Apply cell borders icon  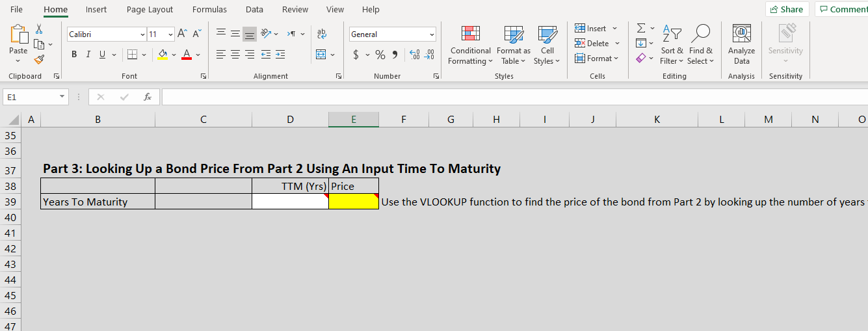[x=132, y=55]
